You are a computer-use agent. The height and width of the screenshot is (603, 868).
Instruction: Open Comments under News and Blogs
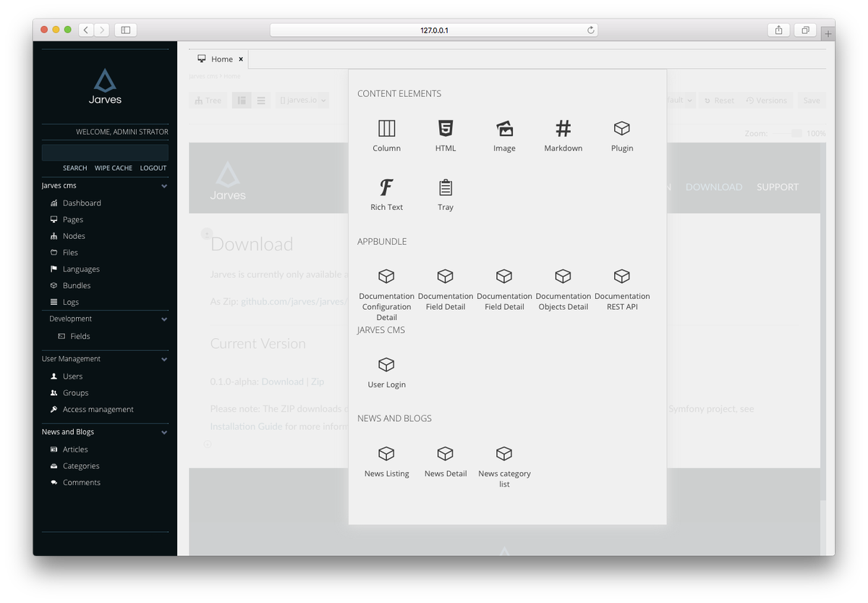[x=81, y=483]
